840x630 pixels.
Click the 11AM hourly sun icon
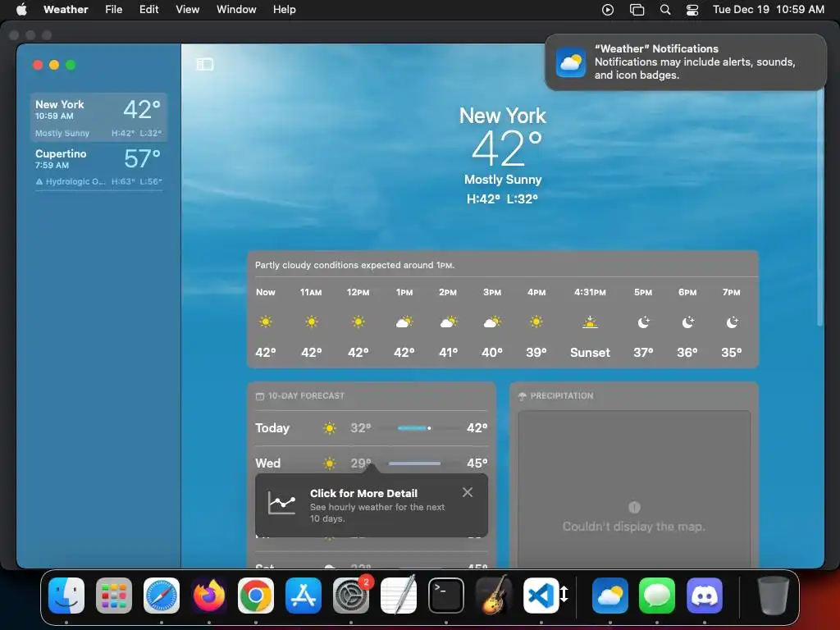point(311,322)
